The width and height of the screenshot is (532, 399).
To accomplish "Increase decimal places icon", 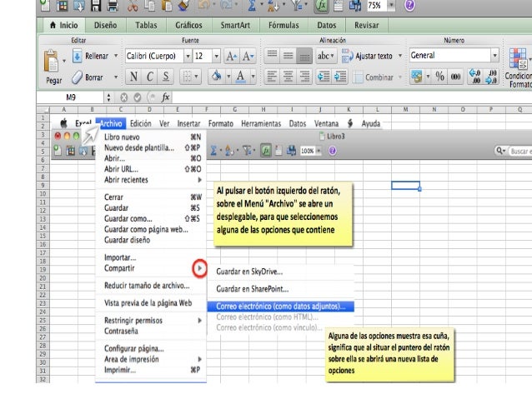I will click(474, 77).
